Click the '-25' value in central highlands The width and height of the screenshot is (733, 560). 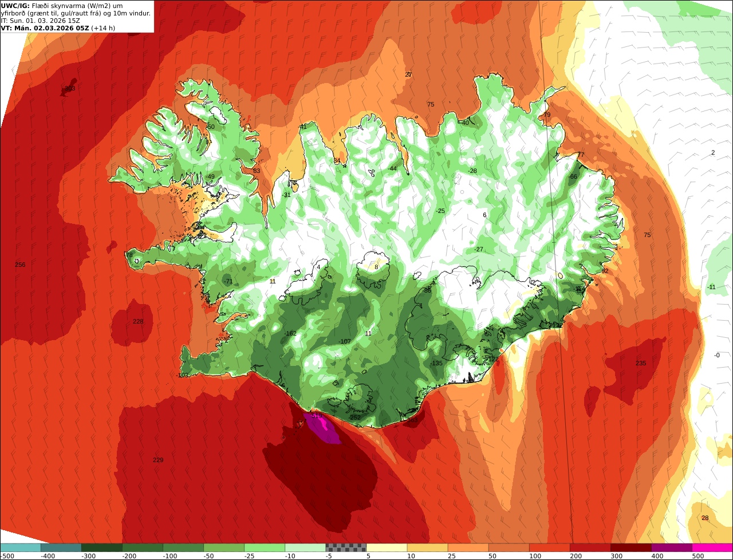coord(440,211)
